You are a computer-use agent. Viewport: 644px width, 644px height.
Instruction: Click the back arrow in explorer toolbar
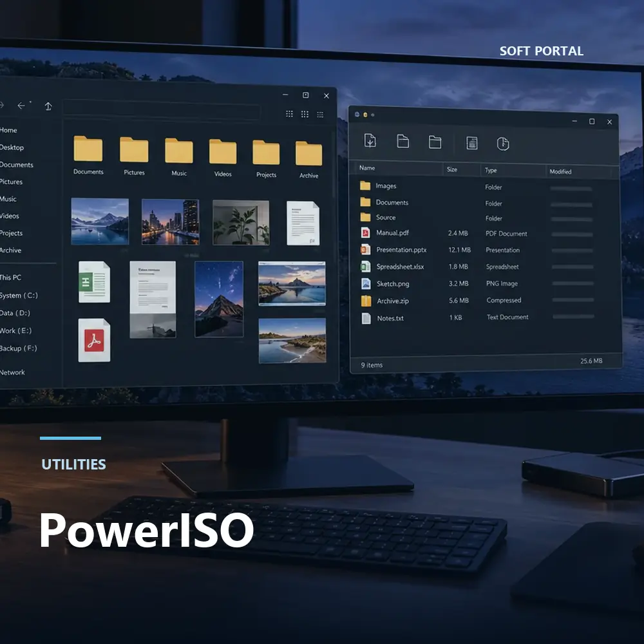(21, 106)
